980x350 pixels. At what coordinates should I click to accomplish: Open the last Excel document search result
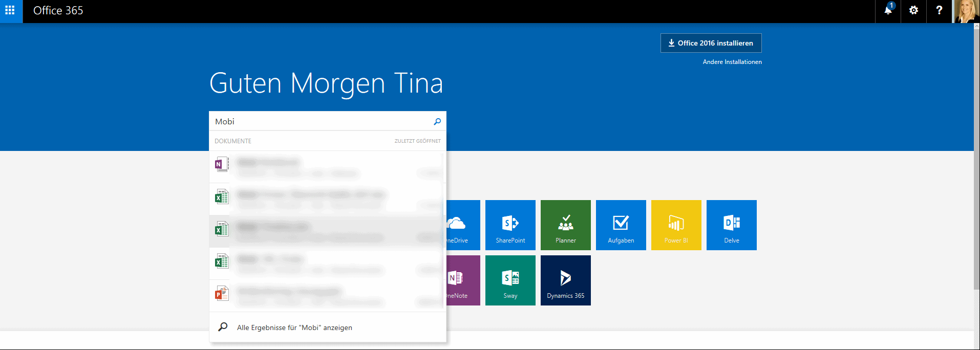[328, 264]
